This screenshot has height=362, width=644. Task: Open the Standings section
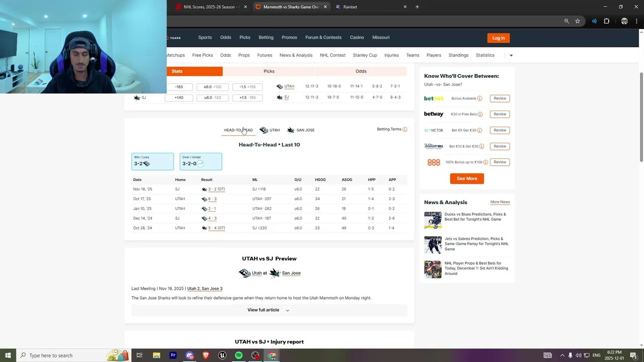(x=458, y=55)
